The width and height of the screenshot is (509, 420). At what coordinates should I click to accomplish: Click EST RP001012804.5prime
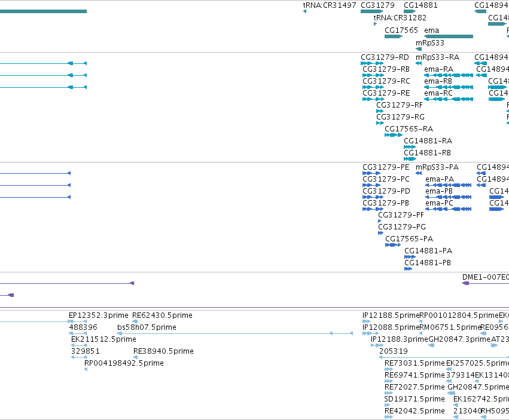[x=459, y=315]
